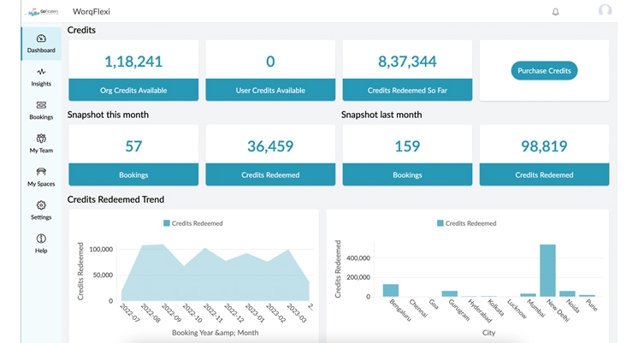Select the Credits Redeemed So Far card
This screenshot has height=343, width=644.
point(407,70)
